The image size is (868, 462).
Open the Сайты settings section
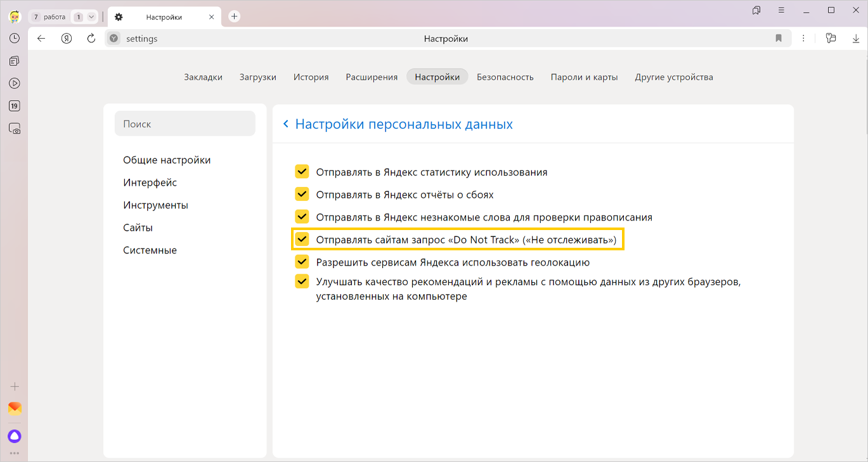(x=138, y=228)
